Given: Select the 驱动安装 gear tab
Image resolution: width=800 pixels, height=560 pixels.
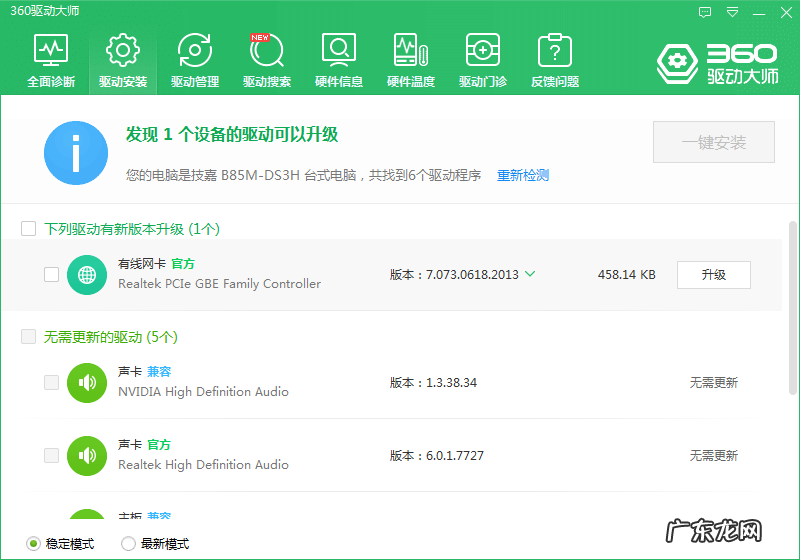Looking at the screenshot, I should click(123, 60).
